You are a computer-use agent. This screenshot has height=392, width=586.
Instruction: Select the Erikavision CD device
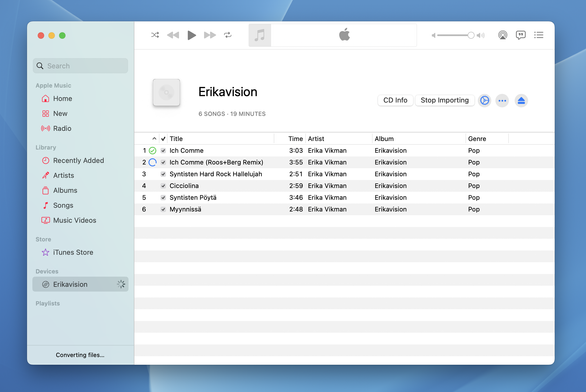tap(80, 284)
